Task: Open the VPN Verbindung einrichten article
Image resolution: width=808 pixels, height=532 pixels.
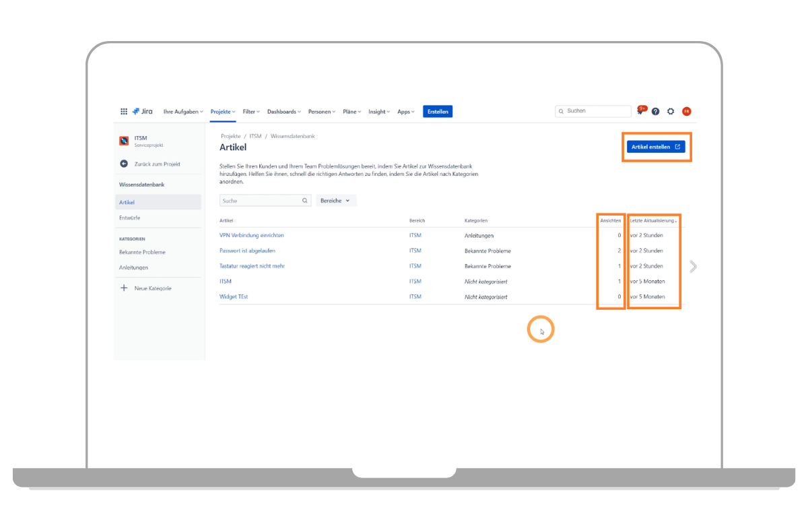Action: 252,236
